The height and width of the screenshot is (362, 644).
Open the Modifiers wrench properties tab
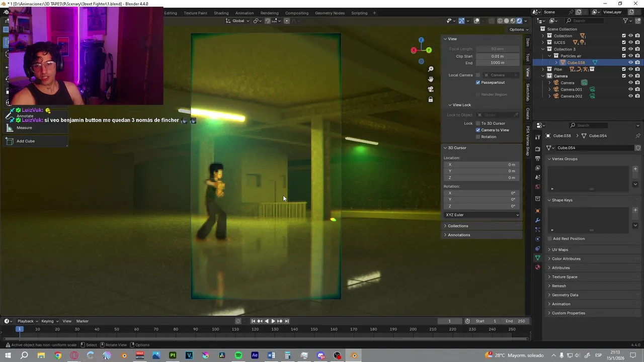click(537, 220)
